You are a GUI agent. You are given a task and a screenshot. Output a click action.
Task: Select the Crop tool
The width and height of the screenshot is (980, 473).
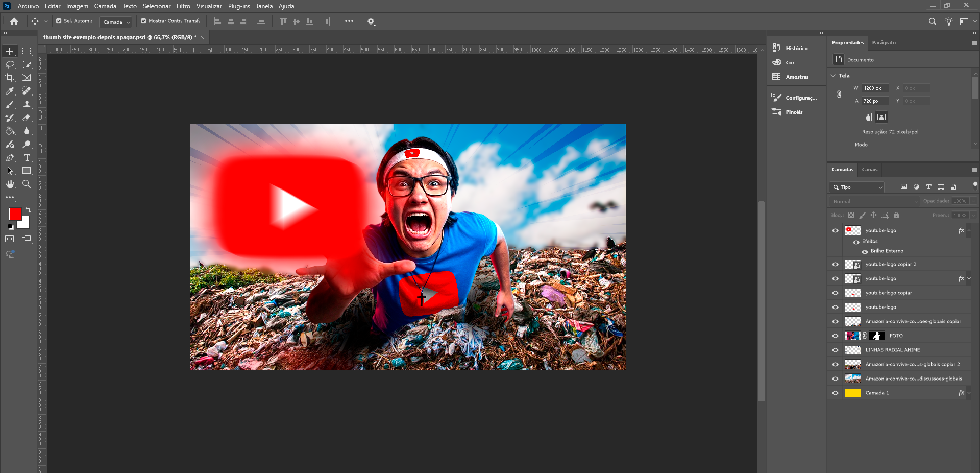(x=10, y=78)
